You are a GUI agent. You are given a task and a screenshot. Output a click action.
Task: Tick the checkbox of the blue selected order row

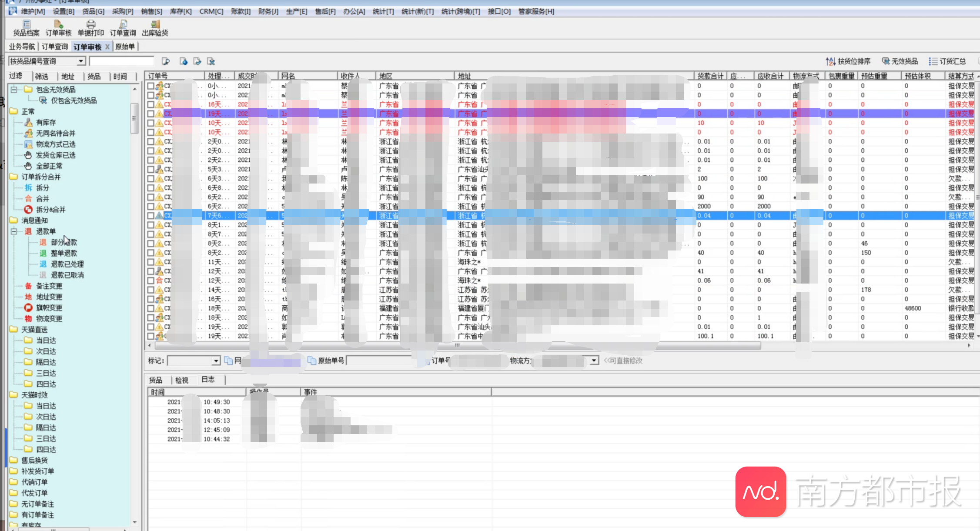point(151,215)
